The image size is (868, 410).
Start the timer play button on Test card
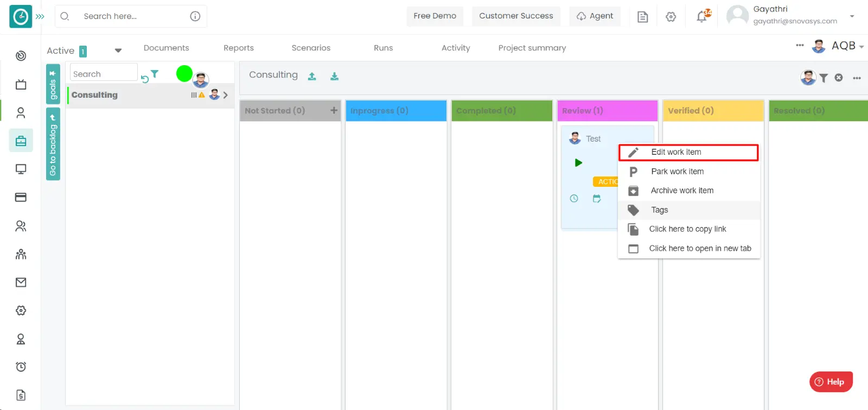pyautogui.click(x=578, y=162)
